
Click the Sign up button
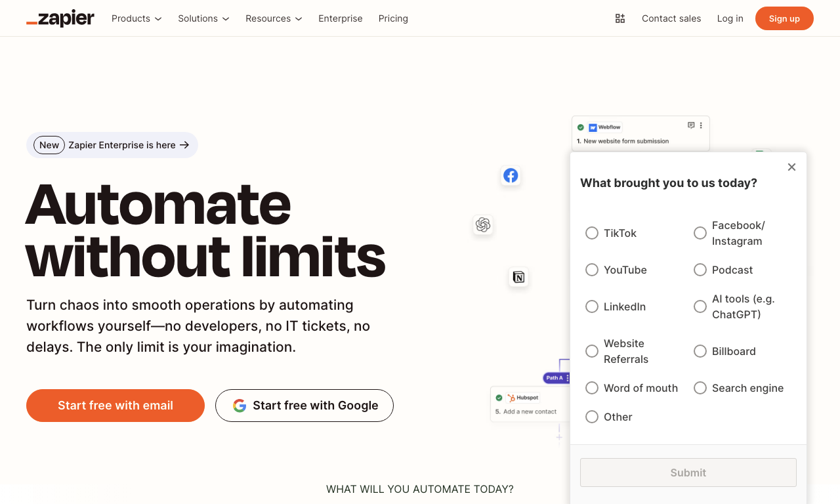[784, 18]
